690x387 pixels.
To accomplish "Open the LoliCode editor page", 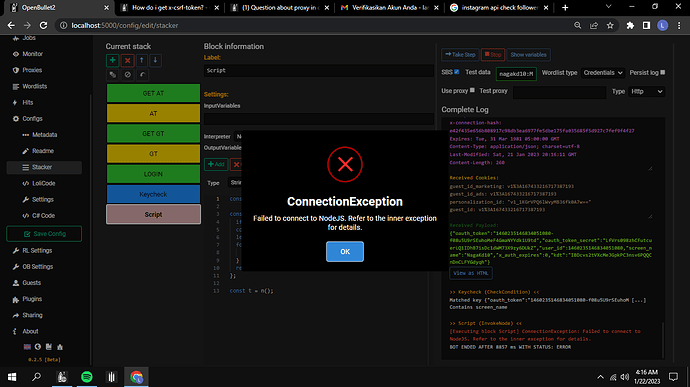I will point(44,183).
